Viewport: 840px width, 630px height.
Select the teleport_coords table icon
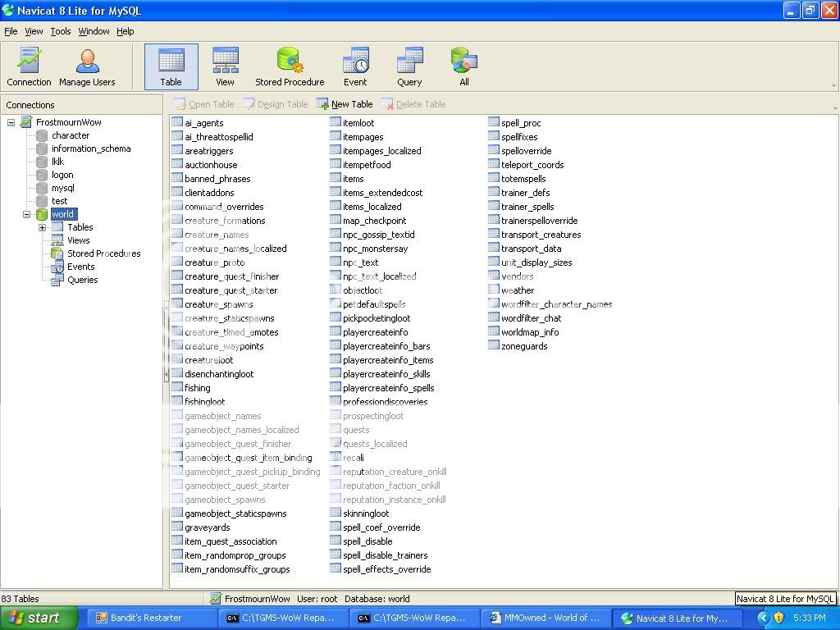point(494,164)
